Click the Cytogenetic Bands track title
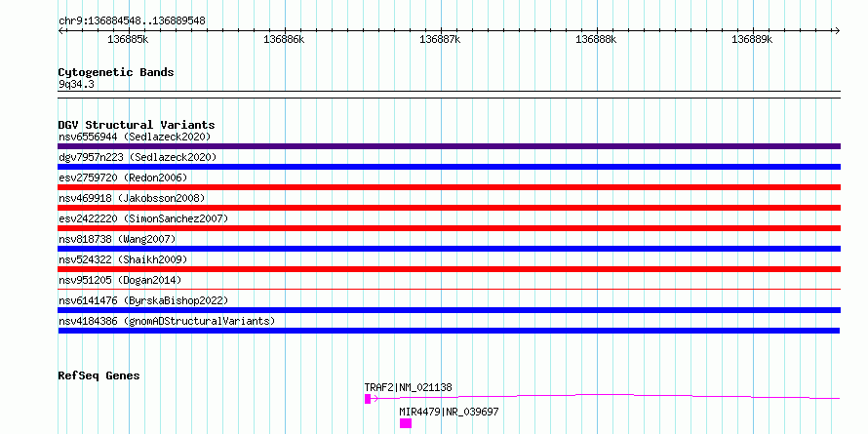This screenshot has width=868, height=434. (116, 72)
